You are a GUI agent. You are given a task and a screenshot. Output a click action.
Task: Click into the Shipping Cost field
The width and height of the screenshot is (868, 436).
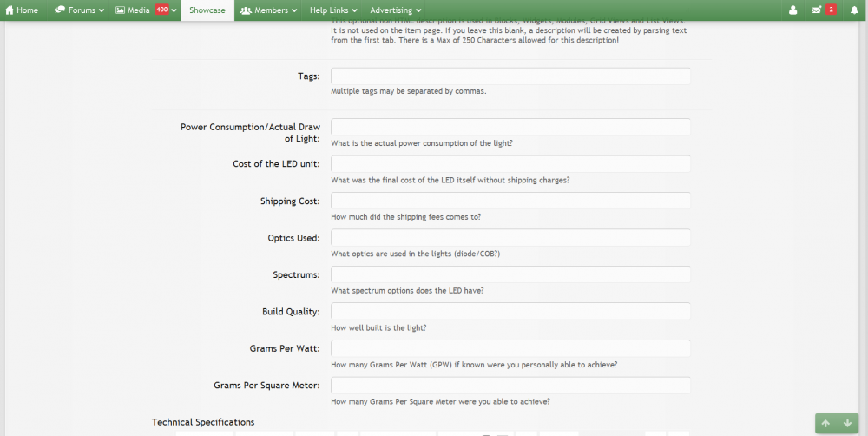[510, 201]
